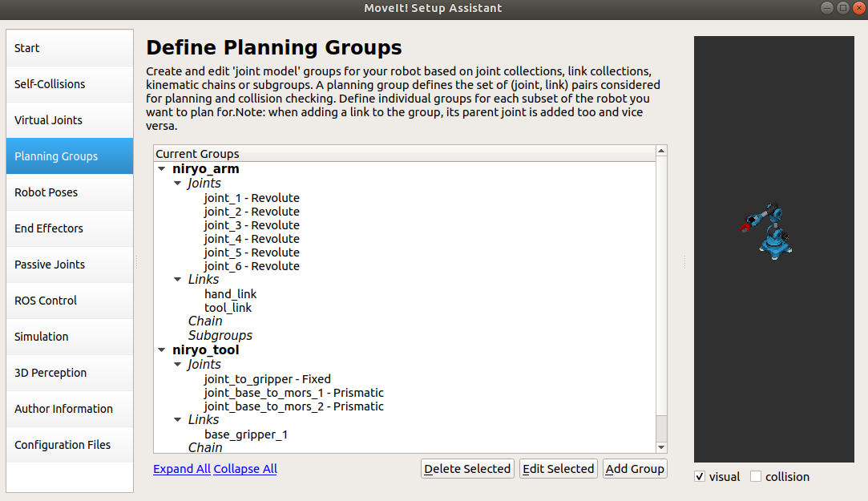
Task: Switch to the Simulation step
Action: point(70,337)
